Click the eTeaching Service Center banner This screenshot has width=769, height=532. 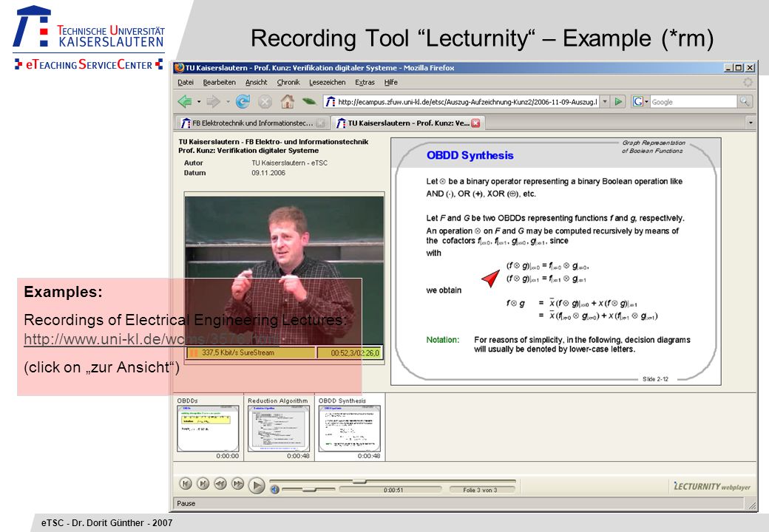pyautogui.click(x=89, y=64)
